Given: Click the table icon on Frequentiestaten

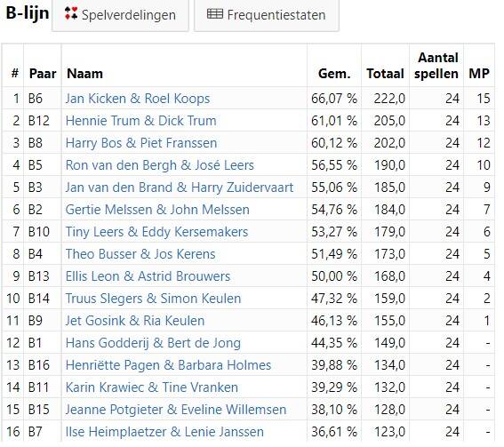Looking at the screenshot, I should click(215, 14).
